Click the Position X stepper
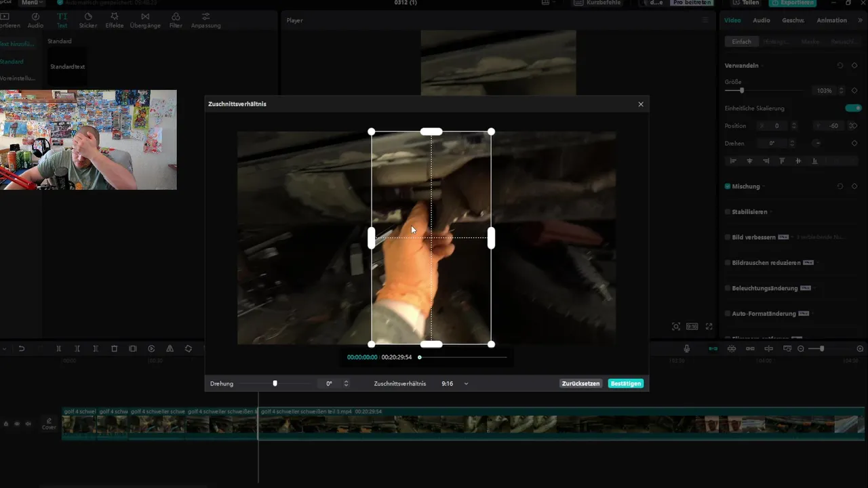 [794, 125]
